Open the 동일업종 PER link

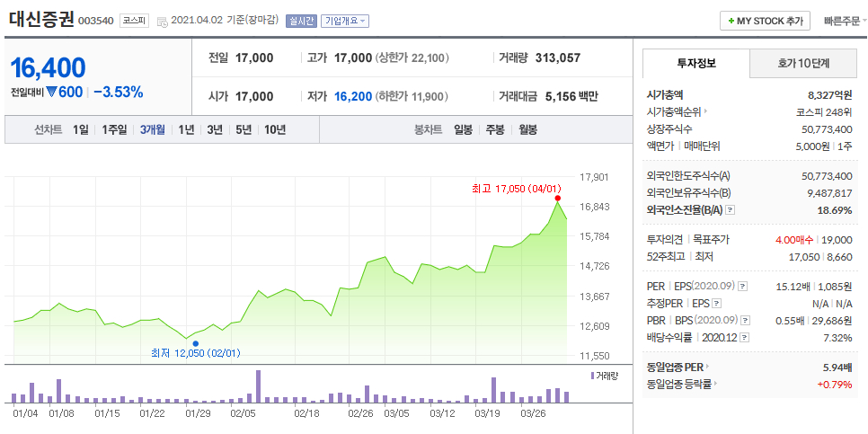(x=678, y=367)
